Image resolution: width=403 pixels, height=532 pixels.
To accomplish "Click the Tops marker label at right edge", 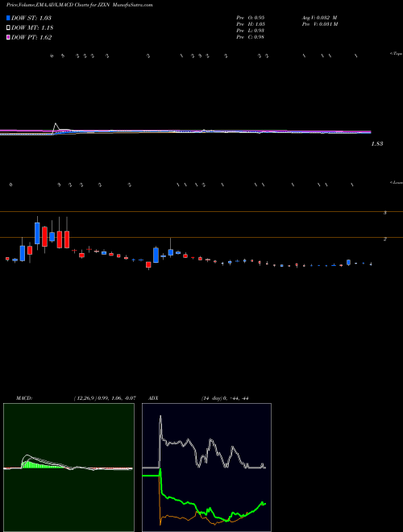I will pyautogui.click(x=397, y=54).
